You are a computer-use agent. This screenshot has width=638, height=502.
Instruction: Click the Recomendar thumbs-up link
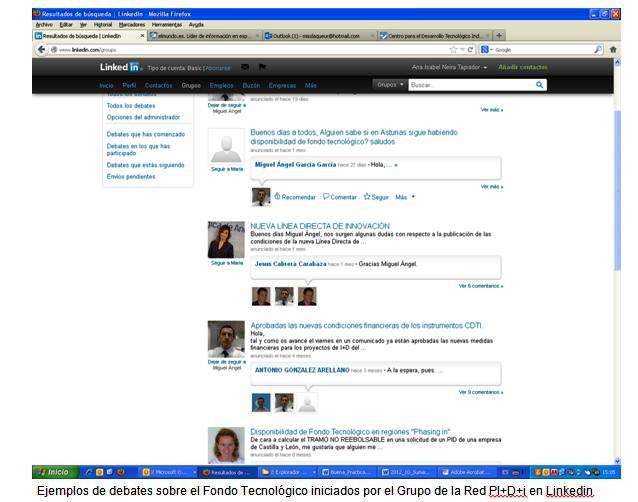point(295,197)
